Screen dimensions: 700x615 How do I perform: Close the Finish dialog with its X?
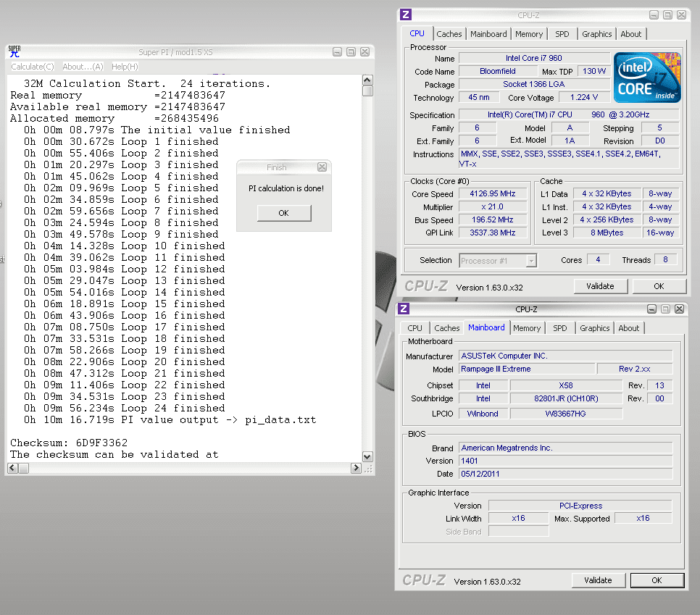pos(322,167)
